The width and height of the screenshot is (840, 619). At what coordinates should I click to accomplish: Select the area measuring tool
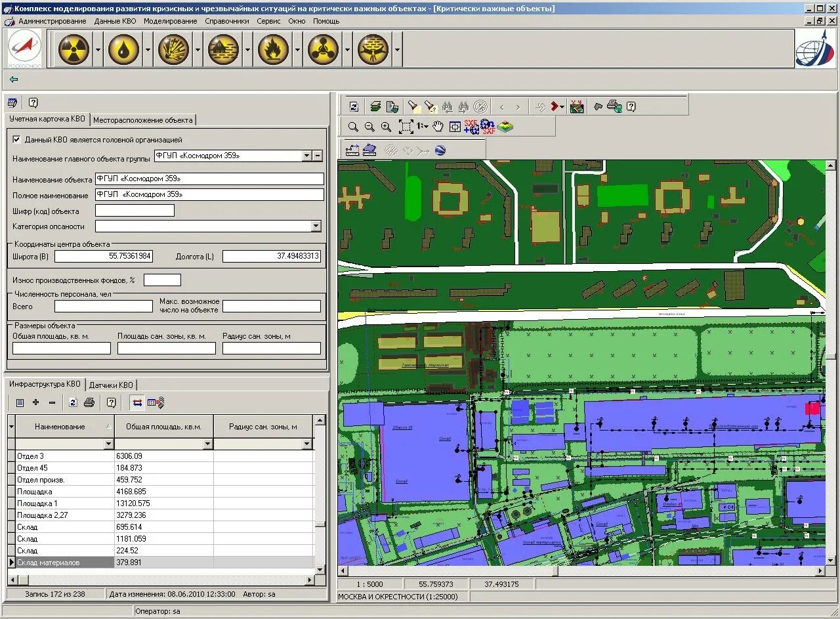369,150
